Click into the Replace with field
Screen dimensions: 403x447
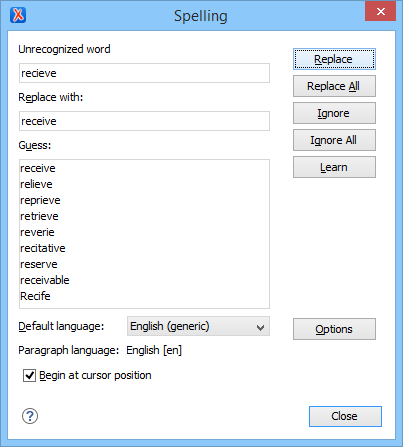(x=144, y=121)
